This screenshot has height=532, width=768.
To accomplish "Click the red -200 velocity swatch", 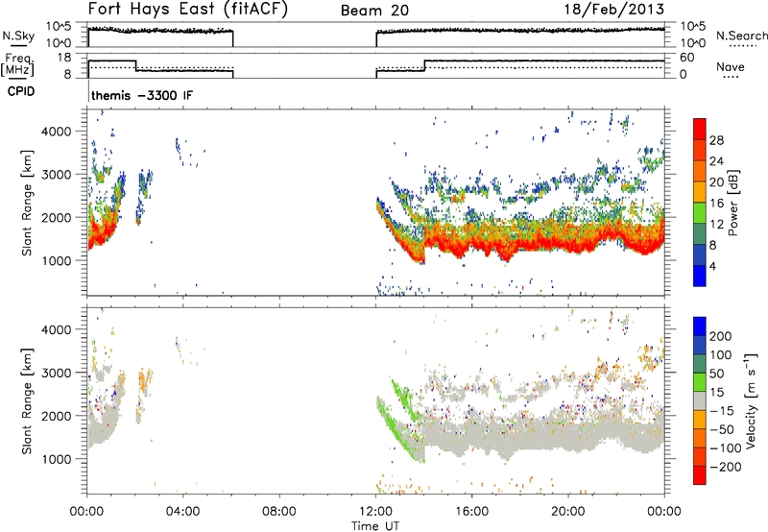I will pyautogui.click(x=700, y=475).
